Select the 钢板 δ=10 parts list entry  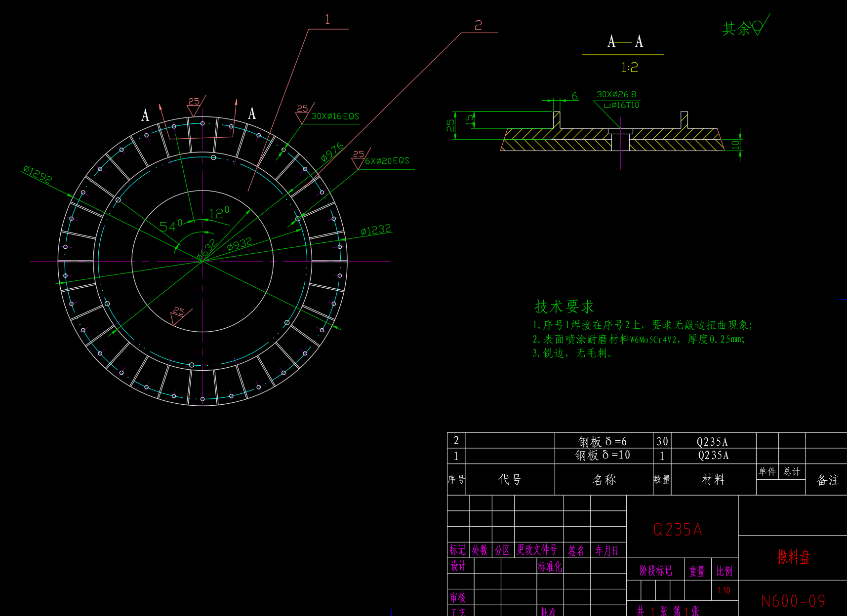[x=603, y=455]
